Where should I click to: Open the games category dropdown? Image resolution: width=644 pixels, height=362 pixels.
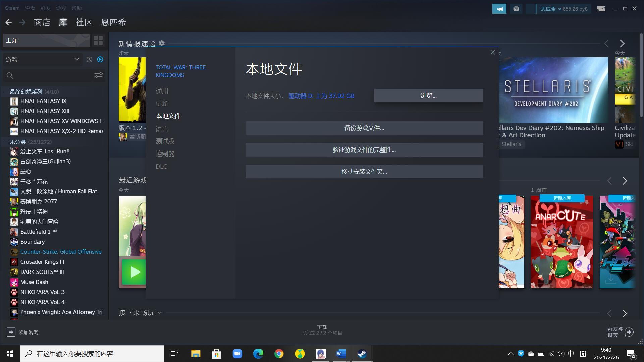point(43,59)
